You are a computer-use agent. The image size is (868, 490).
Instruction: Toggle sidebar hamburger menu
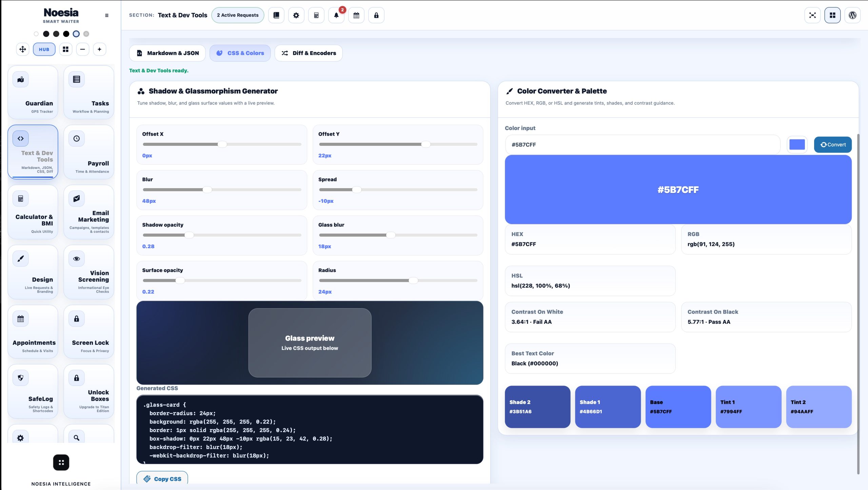(x=107, y=15)
